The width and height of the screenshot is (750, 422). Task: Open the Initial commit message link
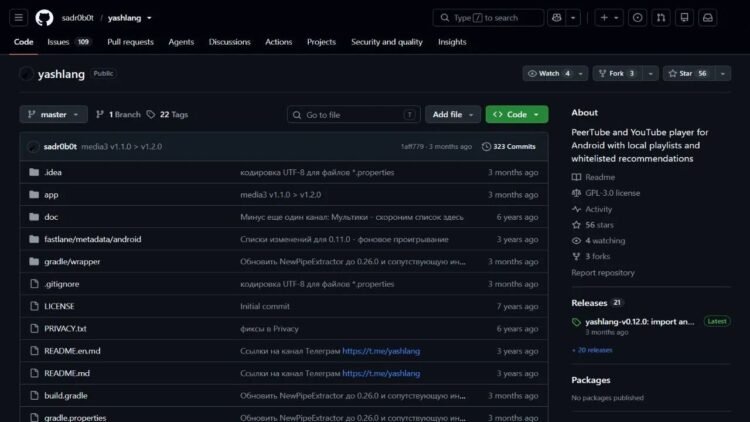[x=265, y=306]
